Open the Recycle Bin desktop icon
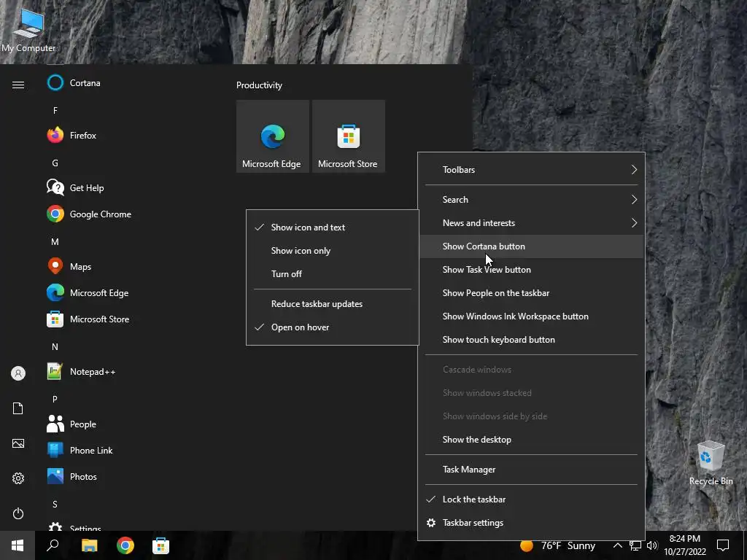Viewport: 747px width, 560px height. tap(711, 462)
